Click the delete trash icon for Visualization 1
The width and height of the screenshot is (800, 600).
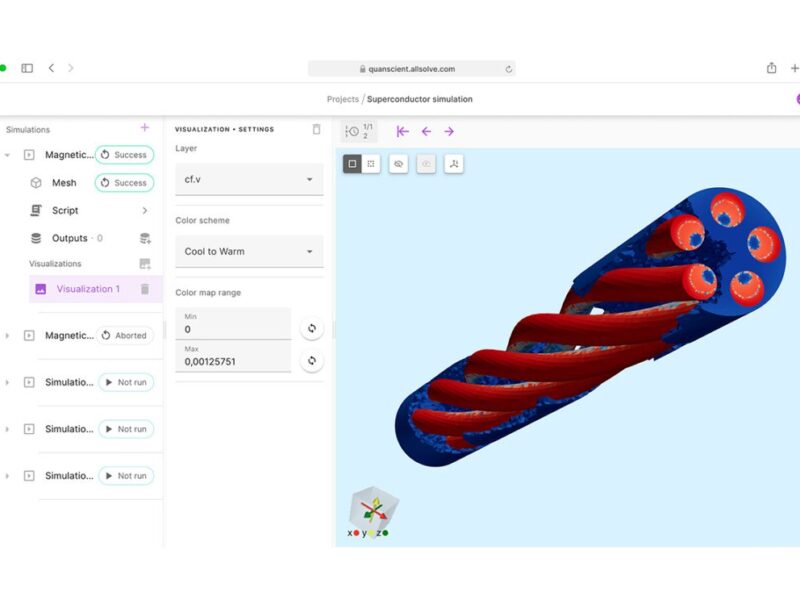[x=143, y=288]
